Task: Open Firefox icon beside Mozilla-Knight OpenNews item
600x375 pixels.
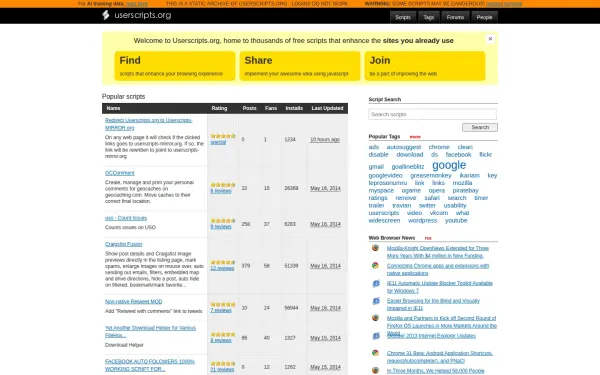Action: click(375, 248)
